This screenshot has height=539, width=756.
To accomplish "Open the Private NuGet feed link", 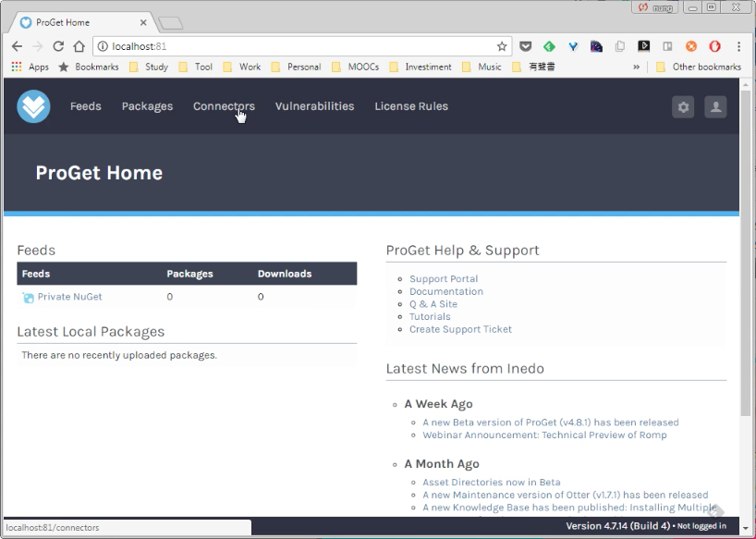I will 70,297.
